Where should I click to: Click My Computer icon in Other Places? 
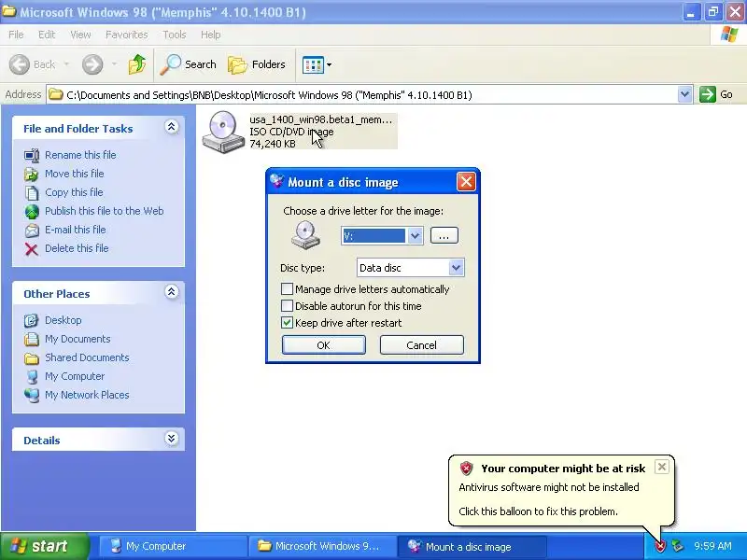[x=32, y=377]
